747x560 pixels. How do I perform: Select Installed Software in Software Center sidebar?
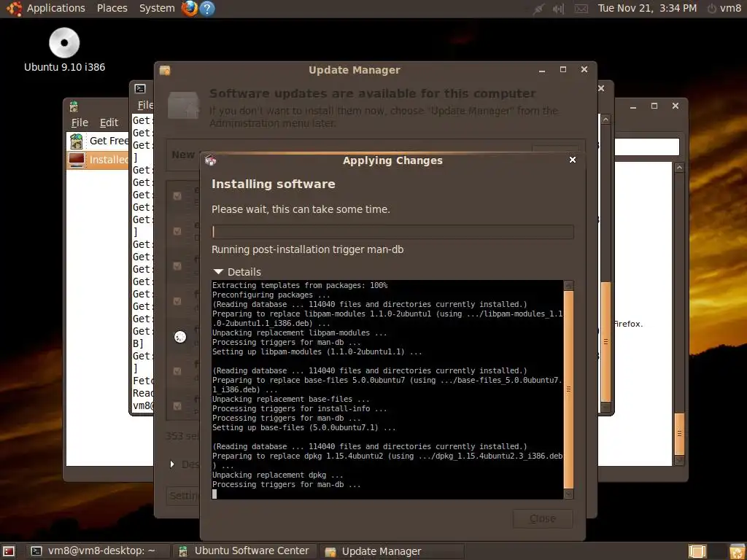98,160
